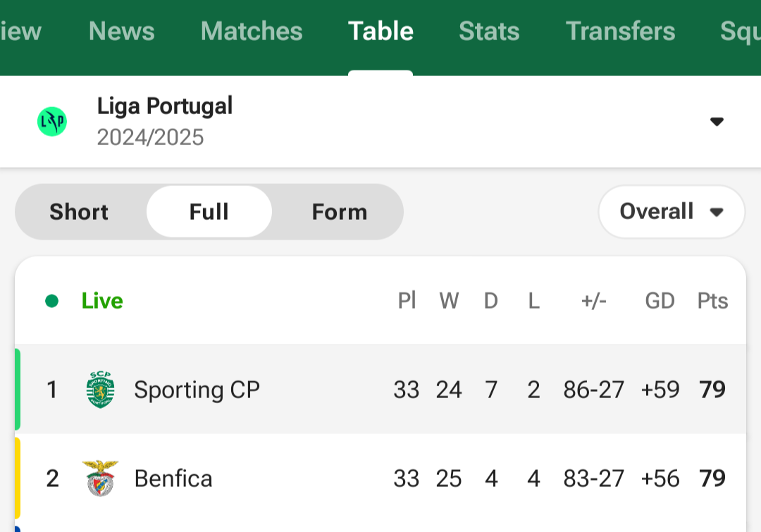The width and height of the screenshot is (761, 532).
Task: Open the Matches tab
Action: [252, 31]
